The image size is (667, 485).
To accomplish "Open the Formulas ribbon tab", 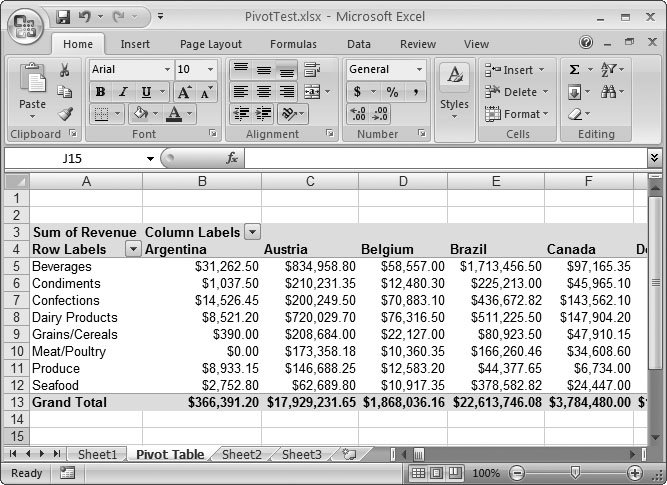I will point(293,44).
